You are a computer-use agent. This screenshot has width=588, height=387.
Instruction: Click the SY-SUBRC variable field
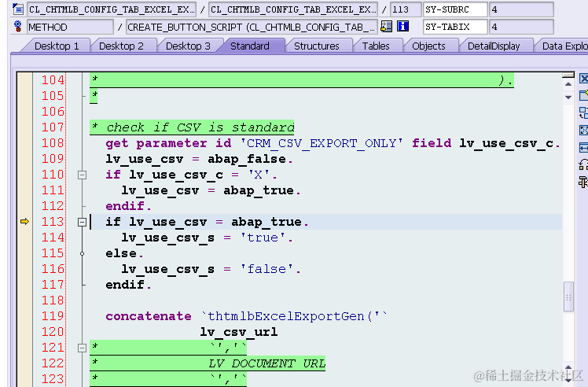455,9
